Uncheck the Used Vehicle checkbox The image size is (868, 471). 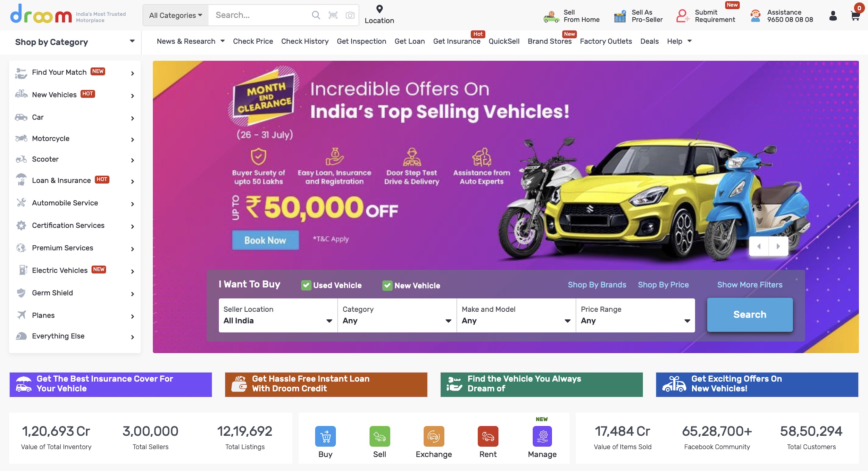306,285
